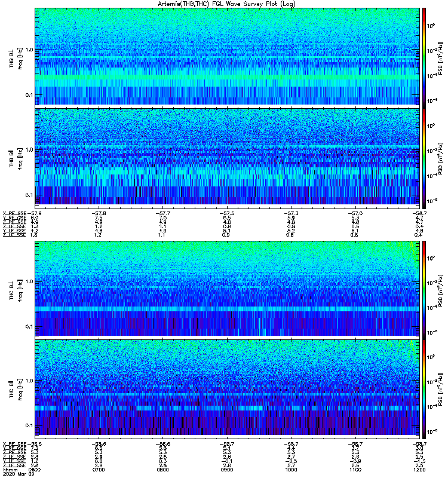448x478 pixels.
Task: Click the "0.1" frequency tick of THB B⊥ panel
Action: coord(29,95)
